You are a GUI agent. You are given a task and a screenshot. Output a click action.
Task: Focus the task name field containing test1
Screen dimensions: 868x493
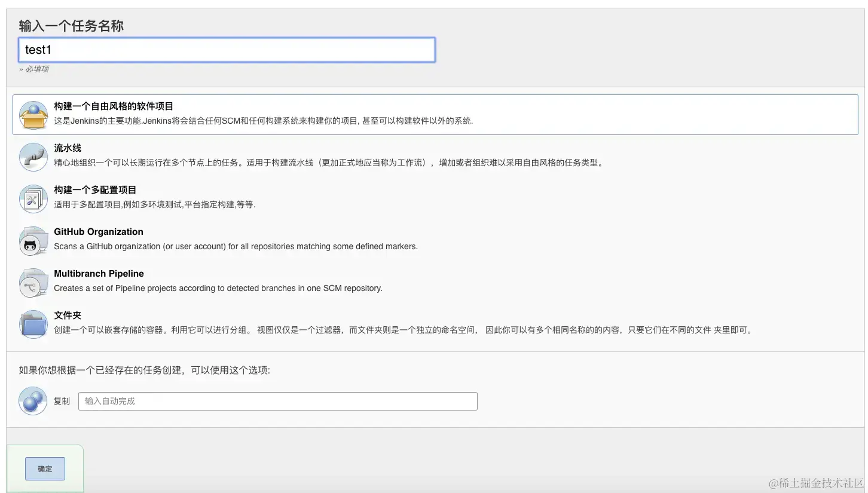pos(227,50)
